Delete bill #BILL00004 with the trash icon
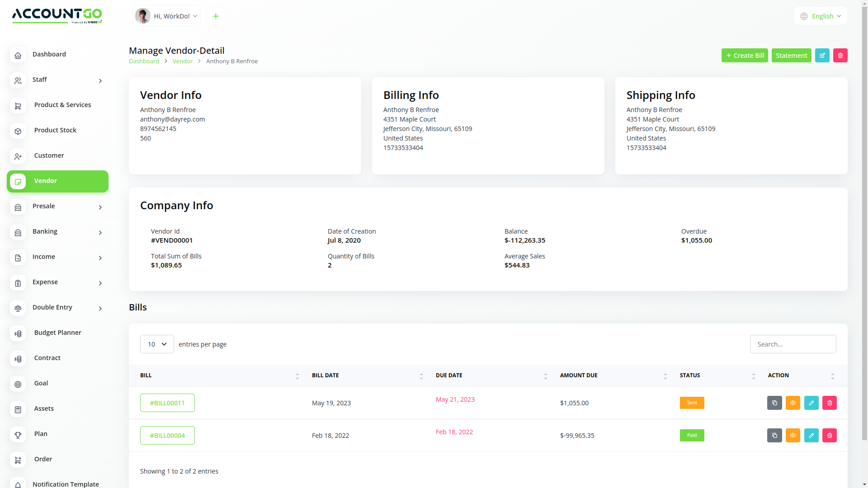Viewport: 868px width, 488px height. pyautogui.click(x=829, y=435)
